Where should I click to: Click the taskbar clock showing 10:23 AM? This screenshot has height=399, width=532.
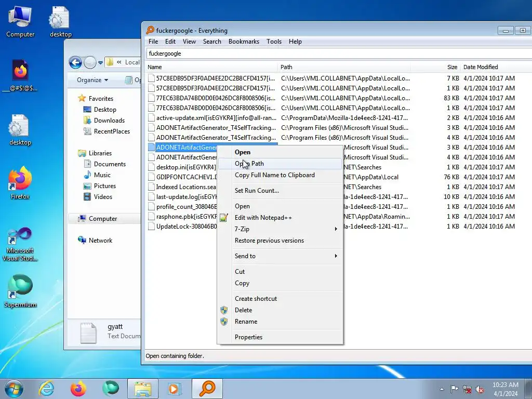point(506,389)
